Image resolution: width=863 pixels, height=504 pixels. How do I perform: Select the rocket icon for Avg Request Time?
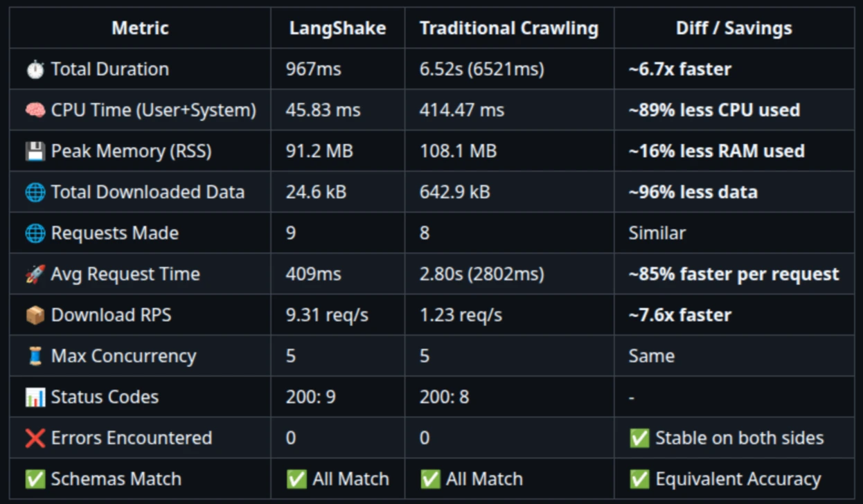point(35,274)
